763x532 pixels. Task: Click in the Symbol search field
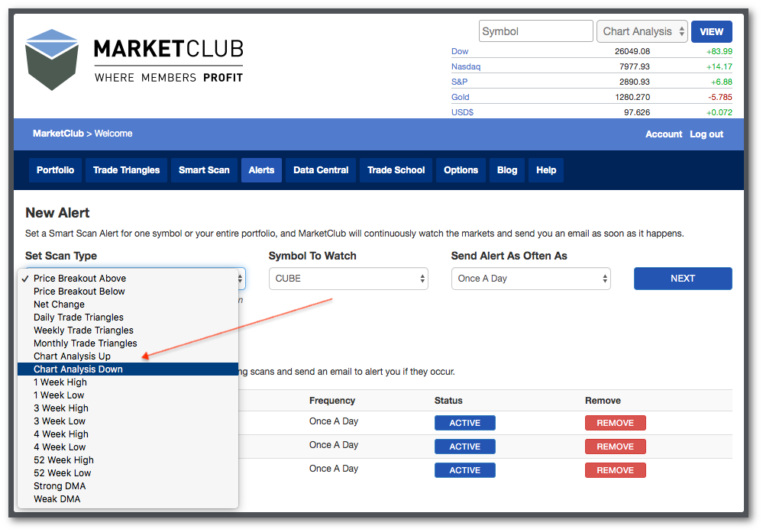point(535,31)
